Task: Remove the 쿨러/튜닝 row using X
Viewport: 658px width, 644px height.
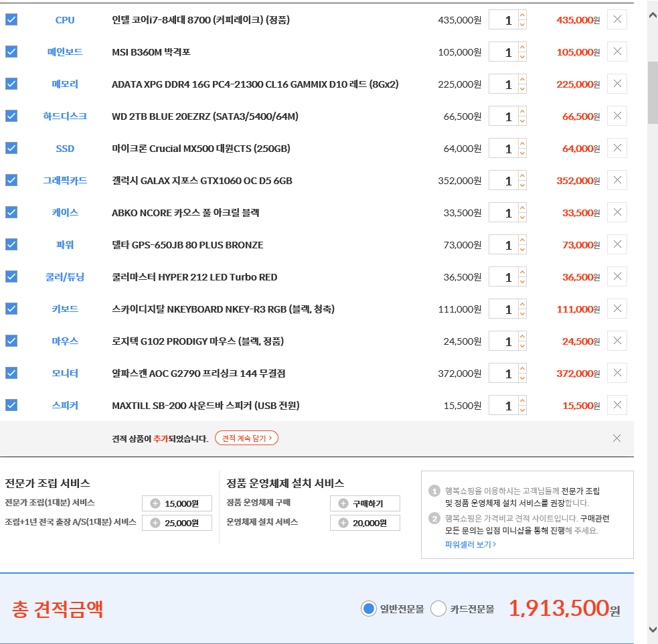Action: coord(617,276)
